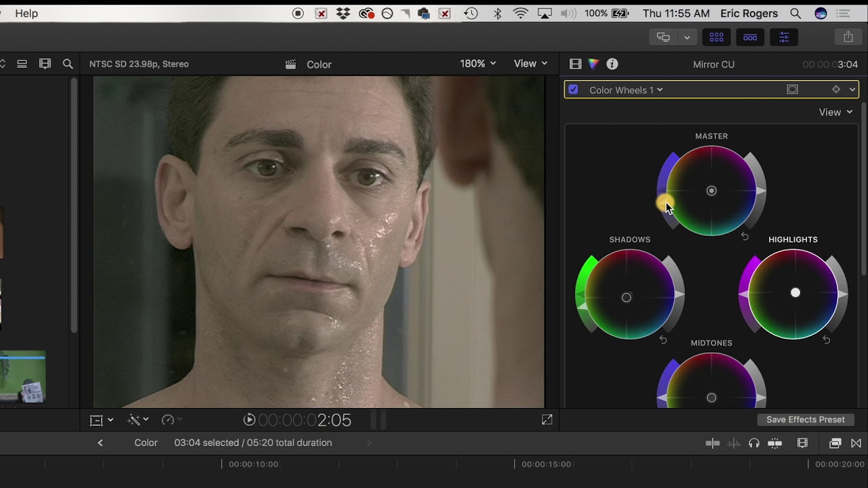
Task: Open the Video inspector filmstrip icon
Action: click(575, 64)
